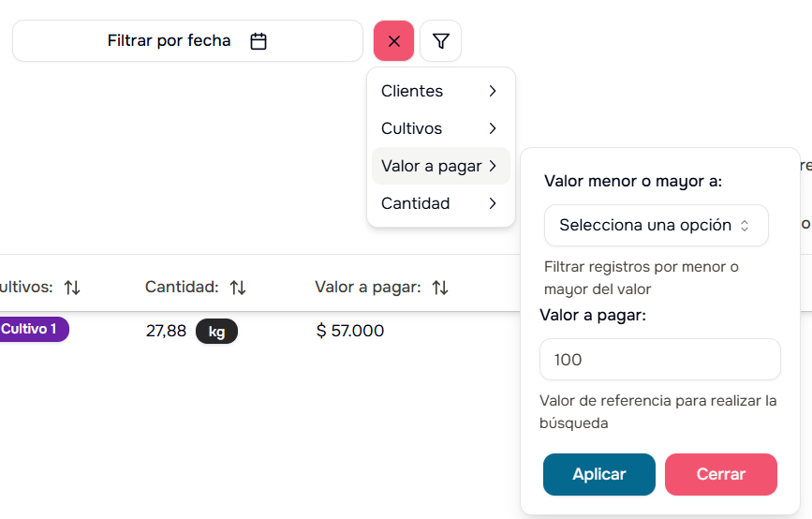Click the red X clear filters button
This screenshot has height=519, width=812.
tap(394, 41)
